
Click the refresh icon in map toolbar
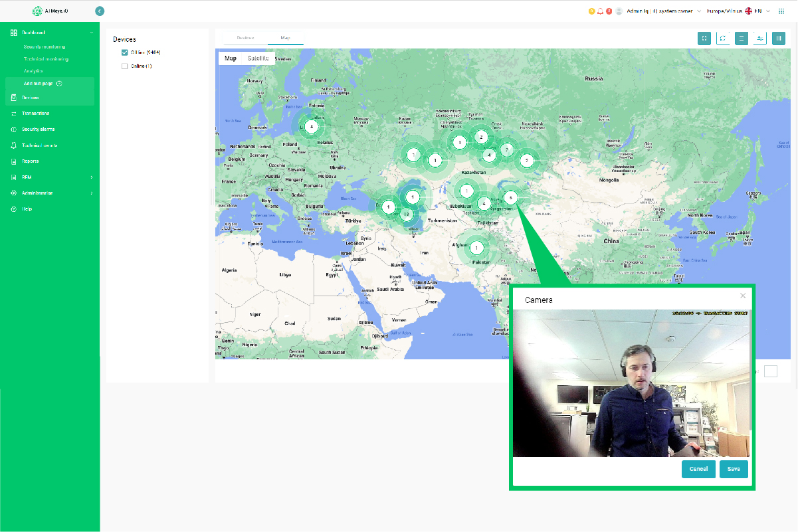723,39
